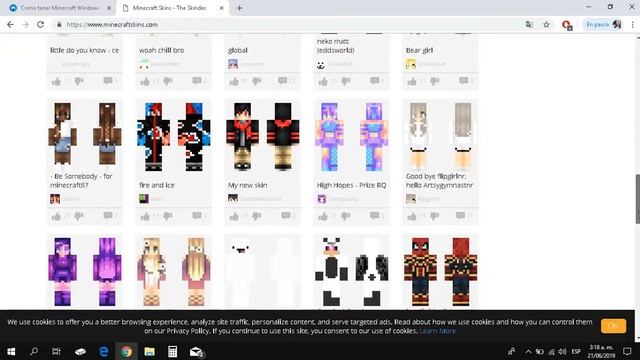Open the 'Be Somebody' brown-haired skin preview
This screenshot has width=640, height=360.
coord(84,134)
